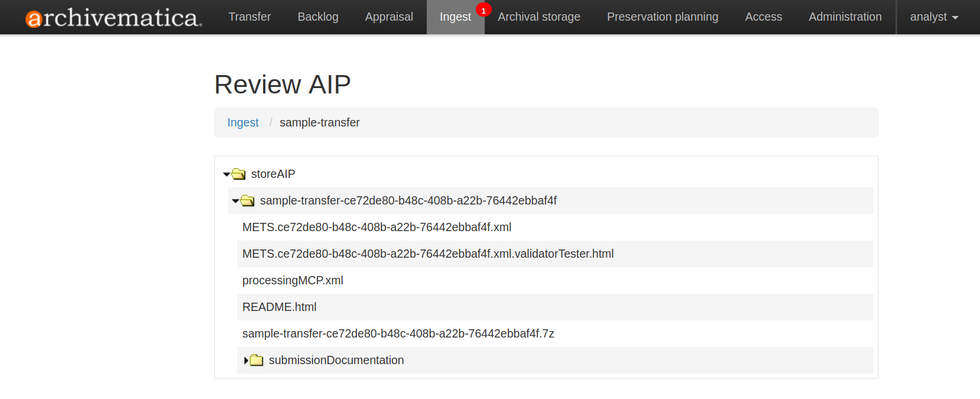Open the analyst user dropdown
This screenshot has width=980, height=399.
click(x=934, y=17)
